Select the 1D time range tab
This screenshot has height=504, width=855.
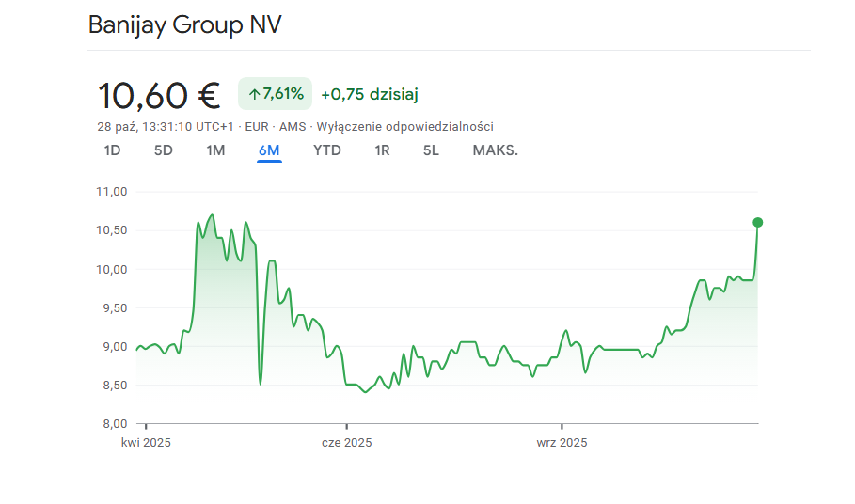tap(112, 150)
